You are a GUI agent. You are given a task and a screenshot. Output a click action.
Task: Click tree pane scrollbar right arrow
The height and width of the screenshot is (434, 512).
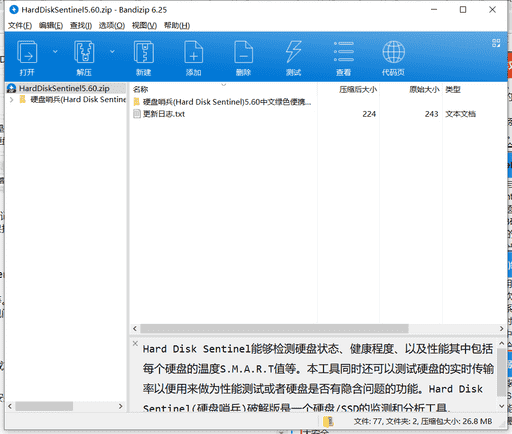(121, 406)
